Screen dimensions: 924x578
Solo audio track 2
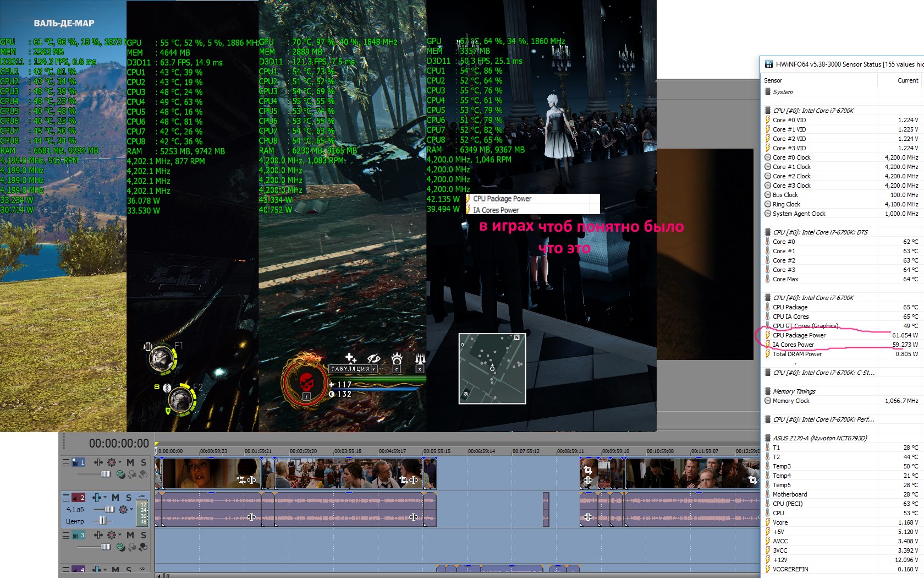[x=129, y=498]
